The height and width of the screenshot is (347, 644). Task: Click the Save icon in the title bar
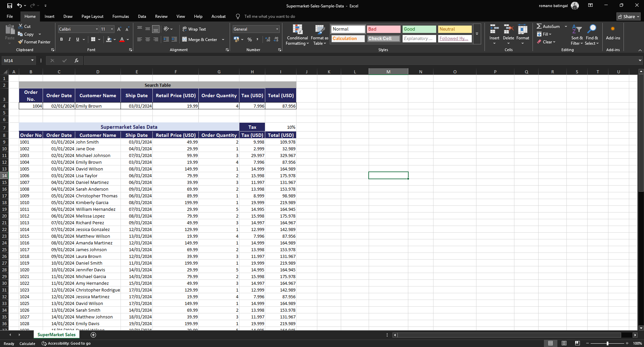[x=10, y=5]
